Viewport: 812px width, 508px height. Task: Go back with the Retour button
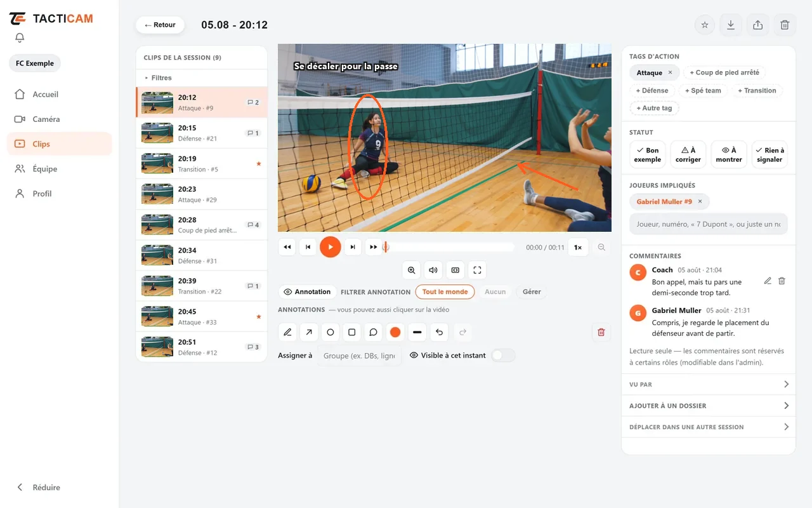point(160,25)
